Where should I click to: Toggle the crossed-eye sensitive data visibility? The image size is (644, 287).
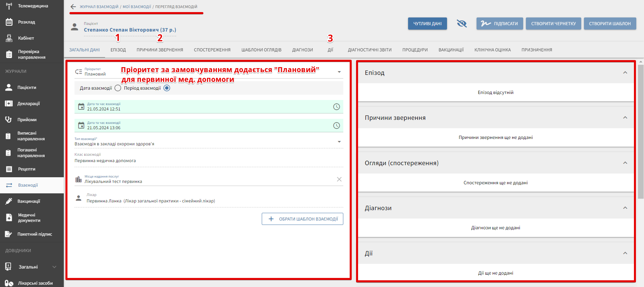(x=462, y=23)
